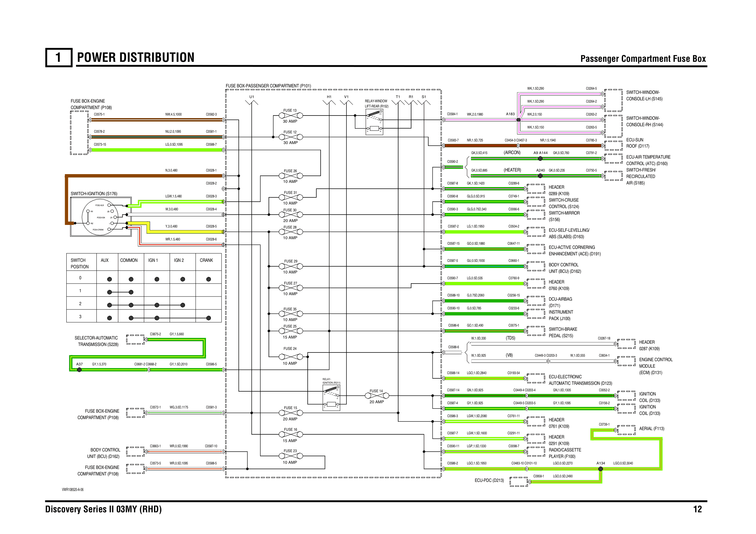
Task: Click the SELECTOR-AUTOMATIC TRANSMISSION (S228) label
Action: [96, 341]
